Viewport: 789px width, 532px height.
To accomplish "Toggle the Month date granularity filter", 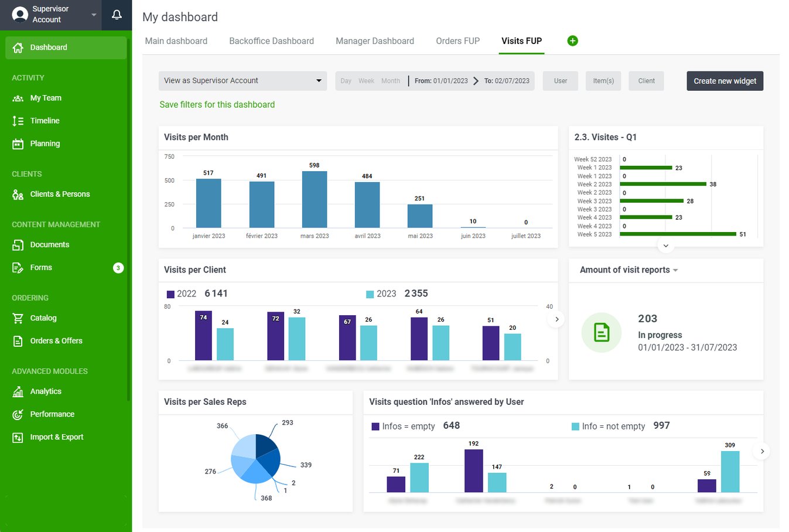I will tap(391, 80).
